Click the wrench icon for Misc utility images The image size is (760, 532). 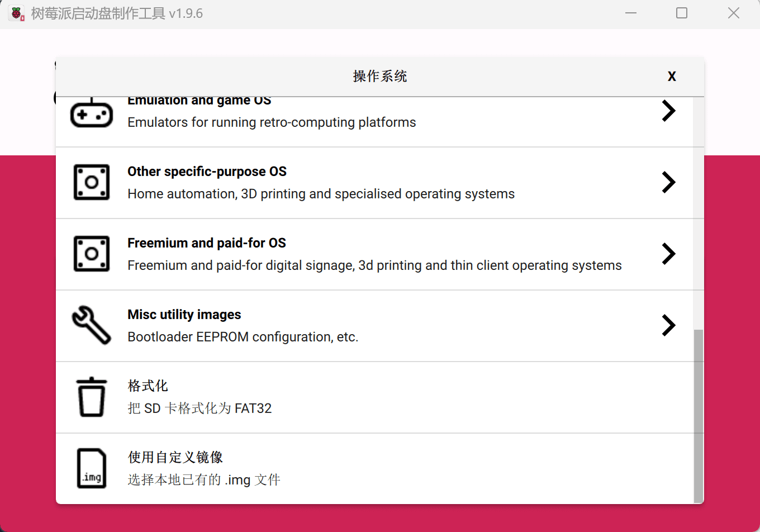point(91,325)
